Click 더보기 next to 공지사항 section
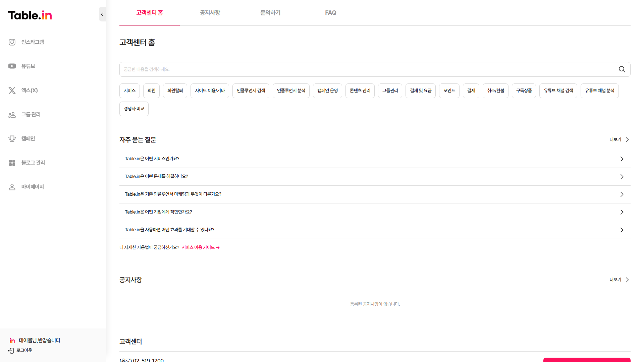644x362 pixels. tap(620, 280)
